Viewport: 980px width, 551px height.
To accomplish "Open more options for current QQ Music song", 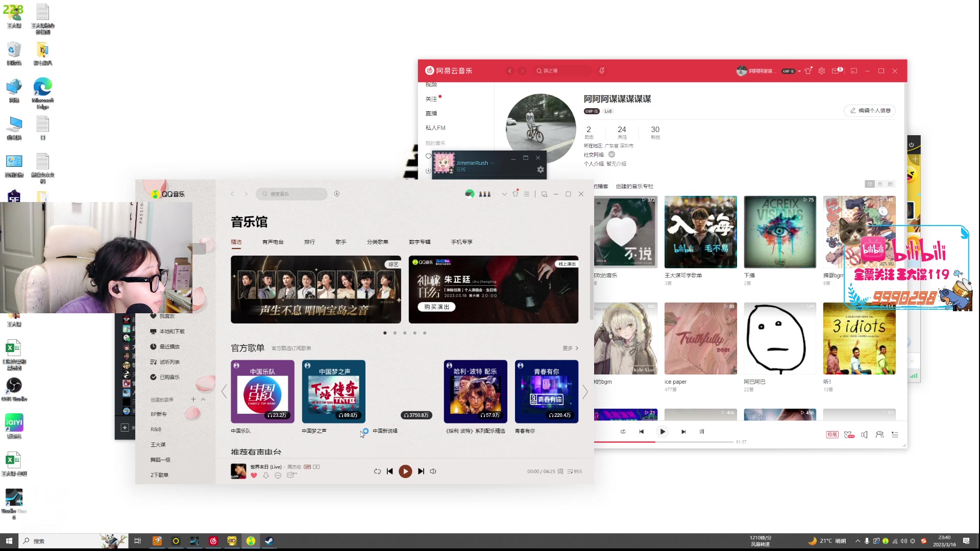I will coord(278,475).
